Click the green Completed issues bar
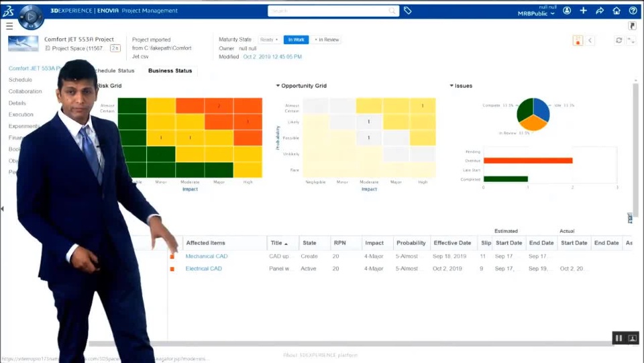644x363 pixels. pyautogui.click(x=506, y=179)
